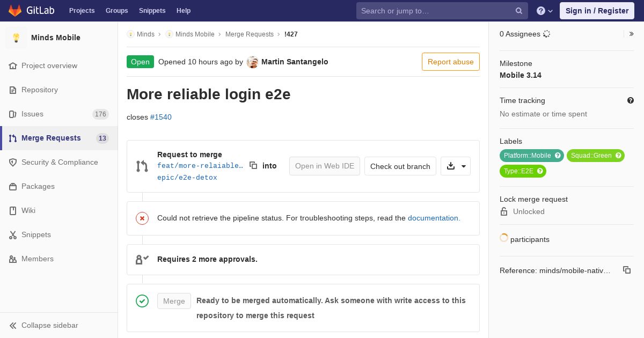Screen dimensions: 644x338
Task: Open the Help link in top bar
Action: pyautogui.click(x=184, y=11)
